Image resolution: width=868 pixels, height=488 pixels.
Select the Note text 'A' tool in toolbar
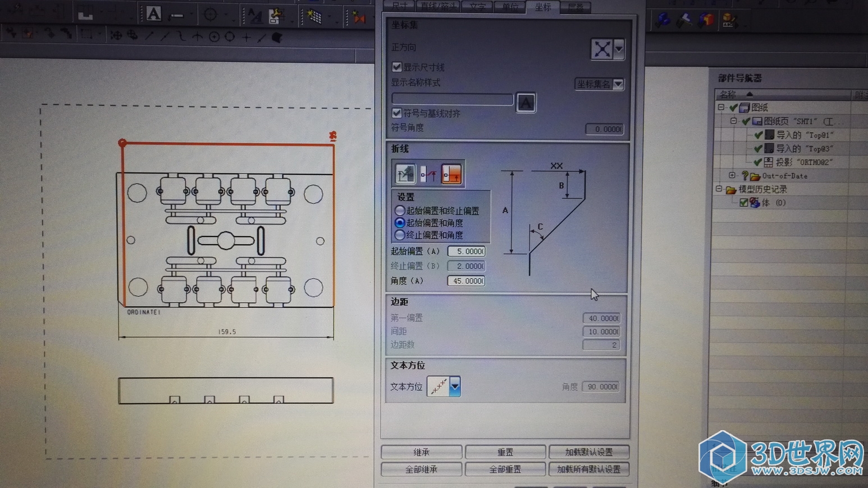tap(153, 13)
